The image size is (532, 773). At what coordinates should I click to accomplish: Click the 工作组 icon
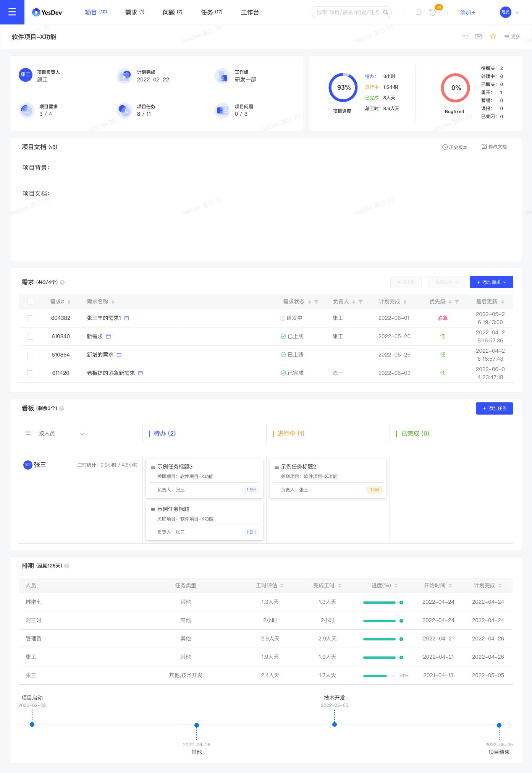point(222,76)
